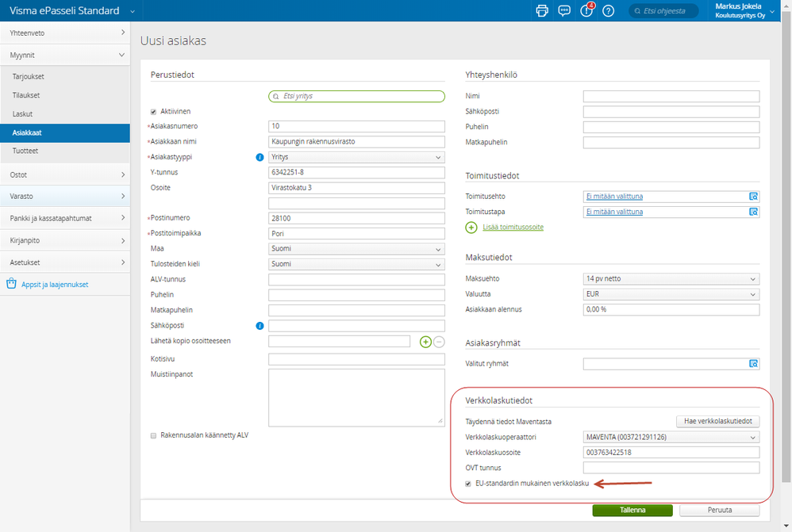Screen dimensions: 792x532
Task: Click the Asiakkaan alennus field
Action: 671,309
